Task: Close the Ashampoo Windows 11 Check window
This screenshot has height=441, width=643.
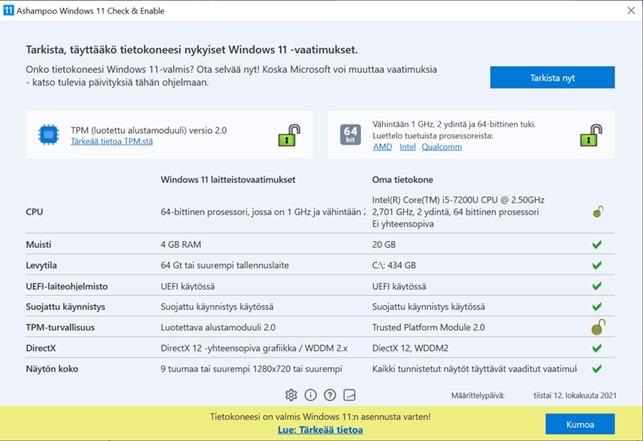Action: coord(631,11)
